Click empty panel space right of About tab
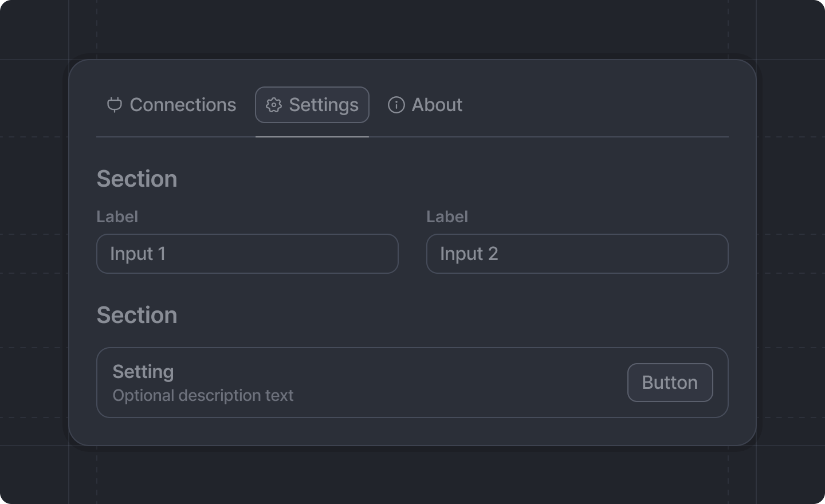Screen dimensions: 825x504 (596, 105)
